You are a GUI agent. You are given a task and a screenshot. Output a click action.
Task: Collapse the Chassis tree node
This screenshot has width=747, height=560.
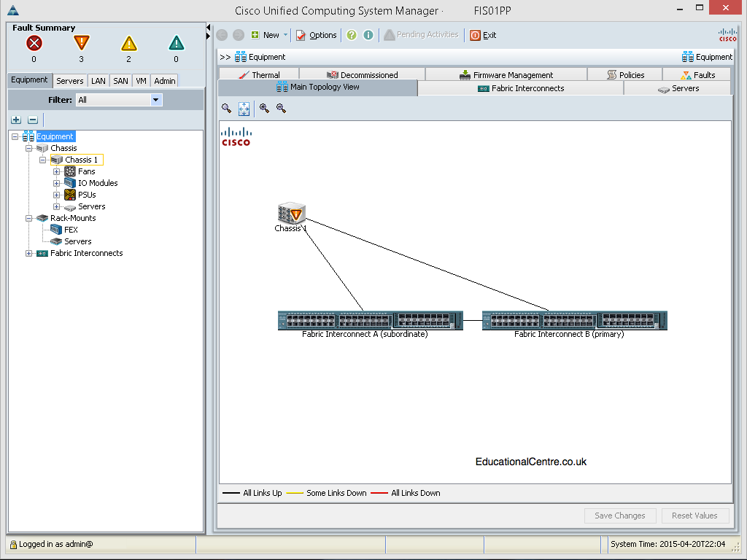28,148
